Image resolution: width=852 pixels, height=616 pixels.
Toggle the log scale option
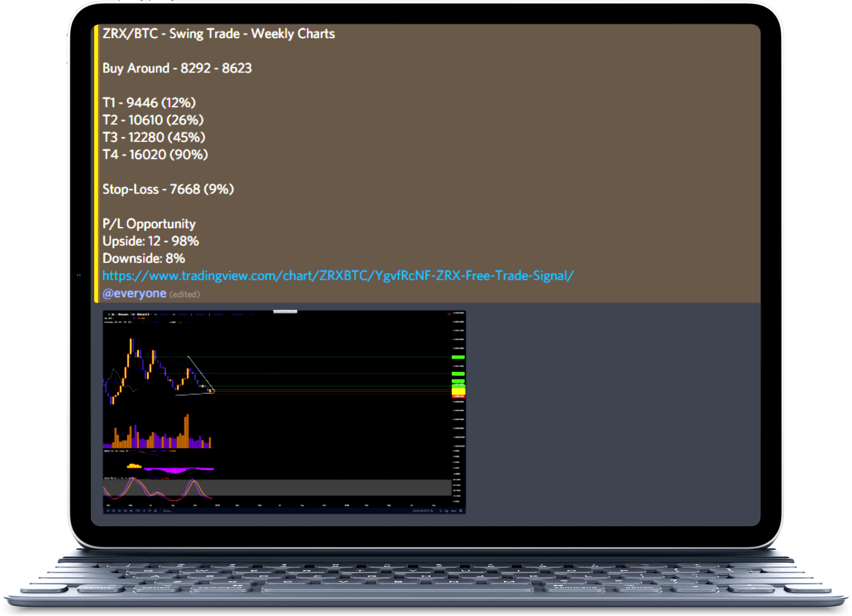click(447, 511)
